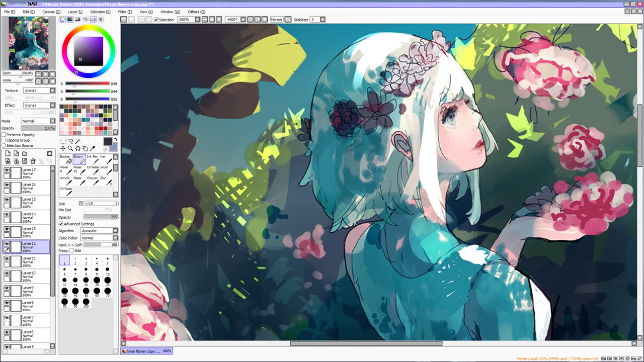
Task: Select brush size 100 preset
Action: (x=86, y=303)
